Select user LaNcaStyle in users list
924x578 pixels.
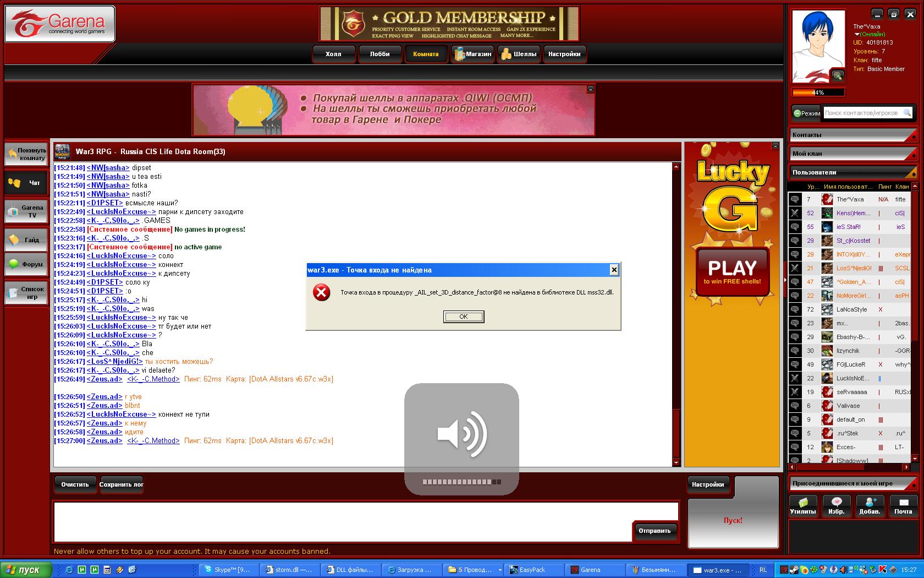point(850,309)
